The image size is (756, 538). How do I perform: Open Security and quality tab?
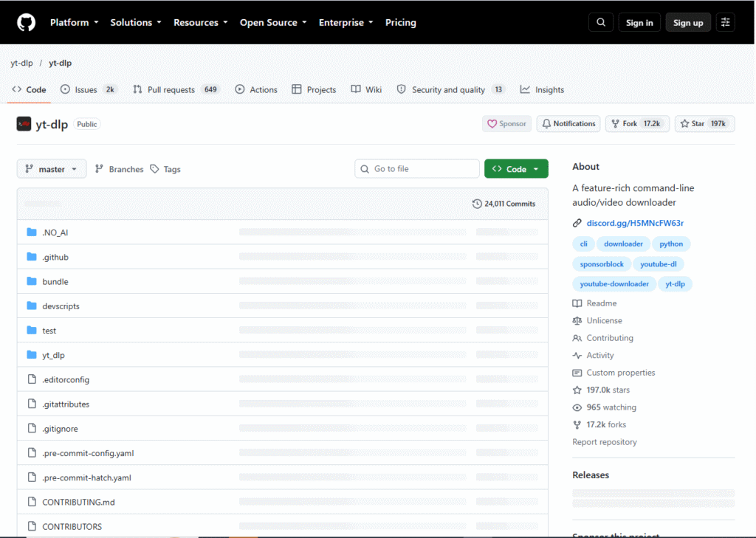[450, 90]
